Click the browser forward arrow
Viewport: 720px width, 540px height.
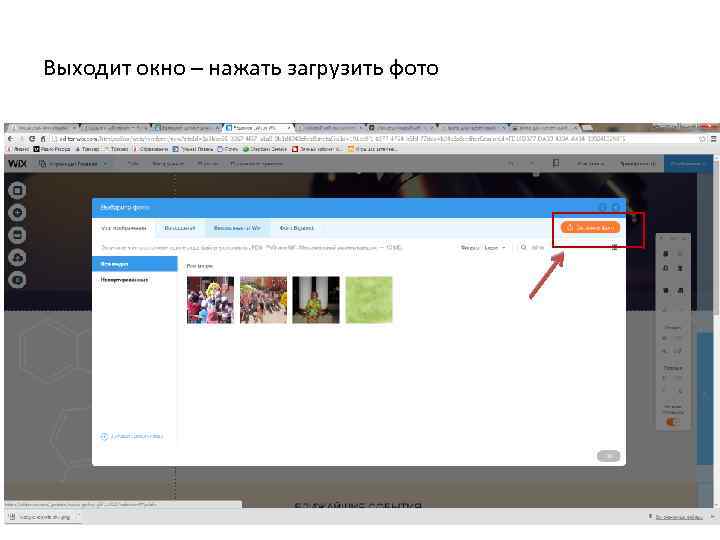tap(21, 139)
